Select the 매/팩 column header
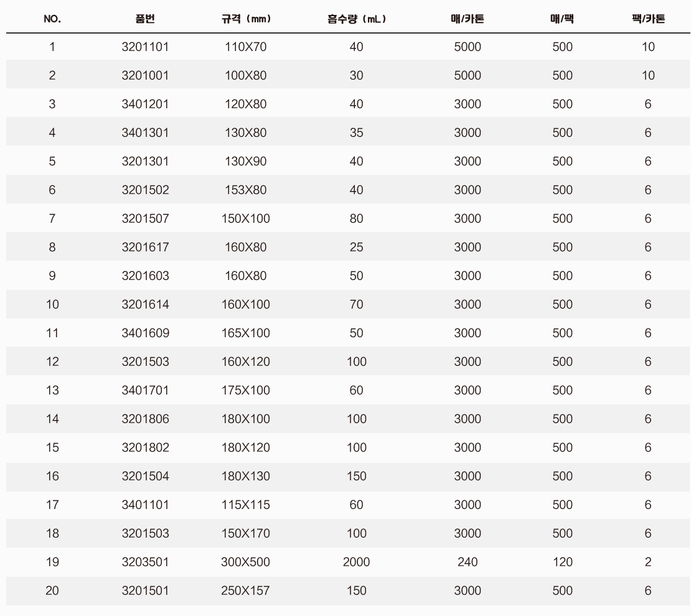The height and width of the screenshot is (616, 691). pos(562,19)
